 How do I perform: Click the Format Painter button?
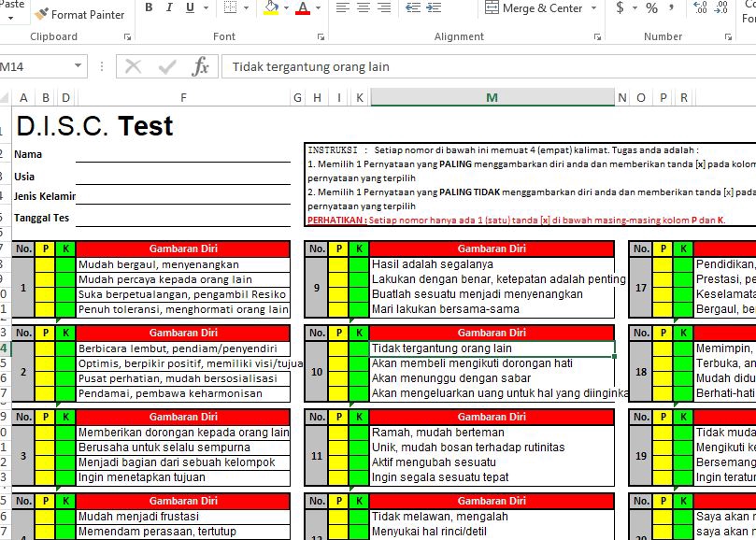click(80, 14)
